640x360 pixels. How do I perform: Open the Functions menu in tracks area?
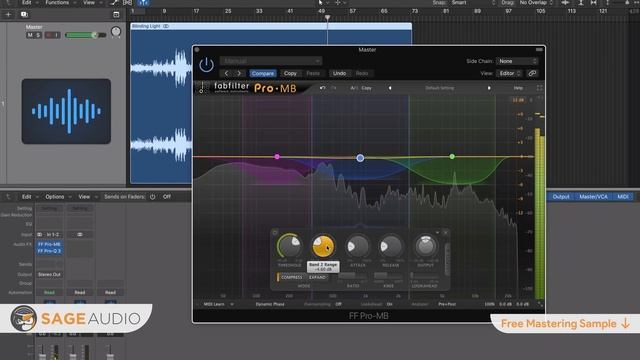point(57,2)
